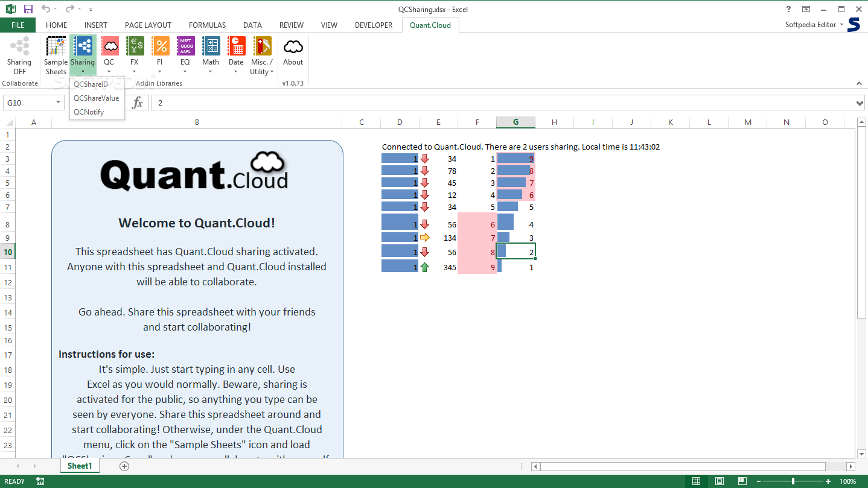Viewport: 868px width, 488px height.
Task: Choose QCNotify from dropdown menu
Action: point(89,112)
